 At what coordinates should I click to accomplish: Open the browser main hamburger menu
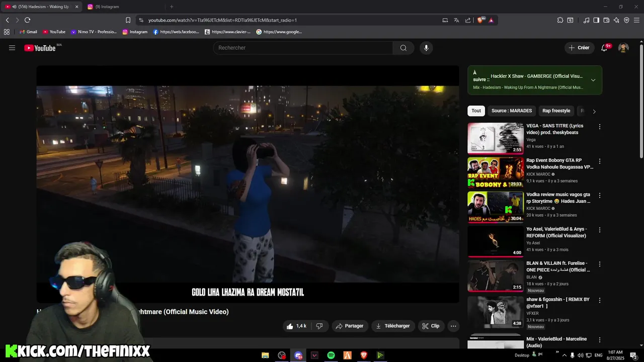(x=636, y=20)
